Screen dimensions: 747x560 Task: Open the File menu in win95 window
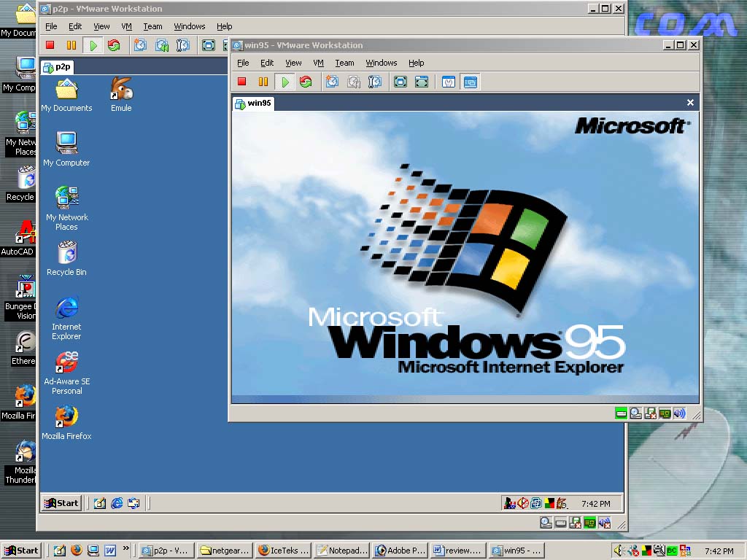(x=243, y=63)
